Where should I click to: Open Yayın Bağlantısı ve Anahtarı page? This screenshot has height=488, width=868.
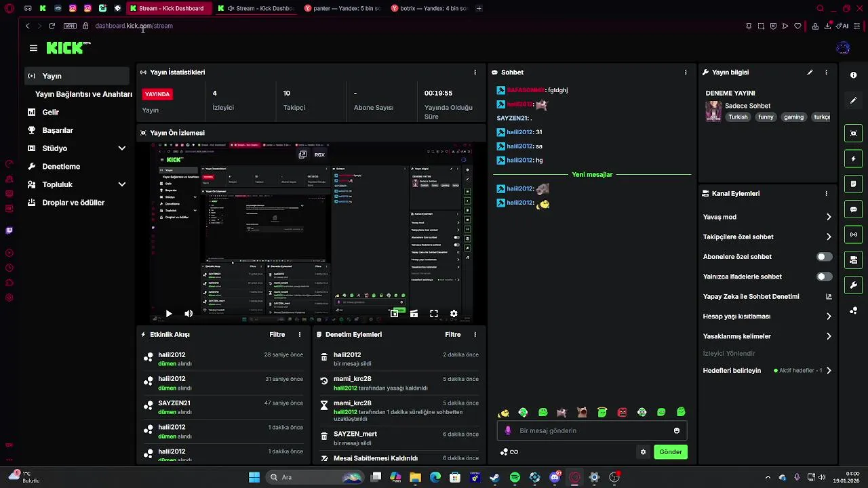coord(83,94)
